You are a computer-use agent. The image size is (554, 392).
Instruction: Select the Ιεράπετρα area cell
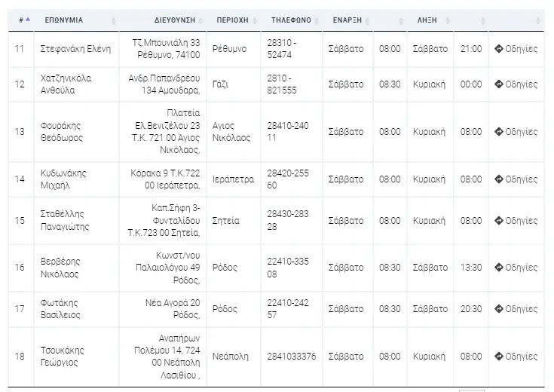tap(234, 179)
